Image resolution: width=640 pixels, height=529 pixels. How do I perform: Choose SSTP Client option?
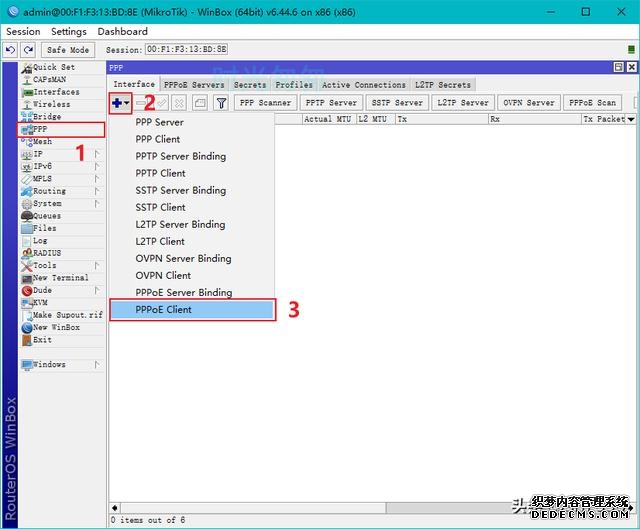click(x=192, y=207)
